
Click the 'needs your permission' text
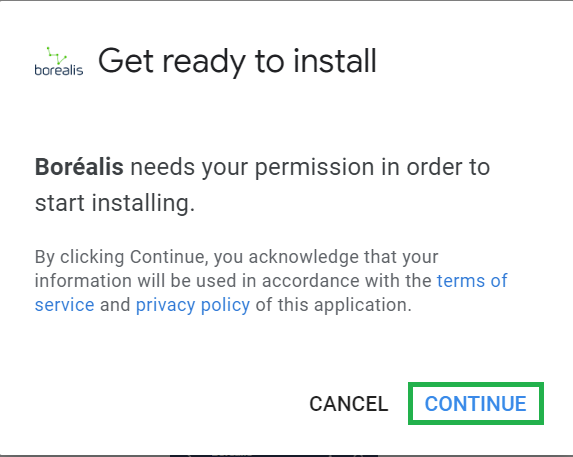(x=252, y=168)
